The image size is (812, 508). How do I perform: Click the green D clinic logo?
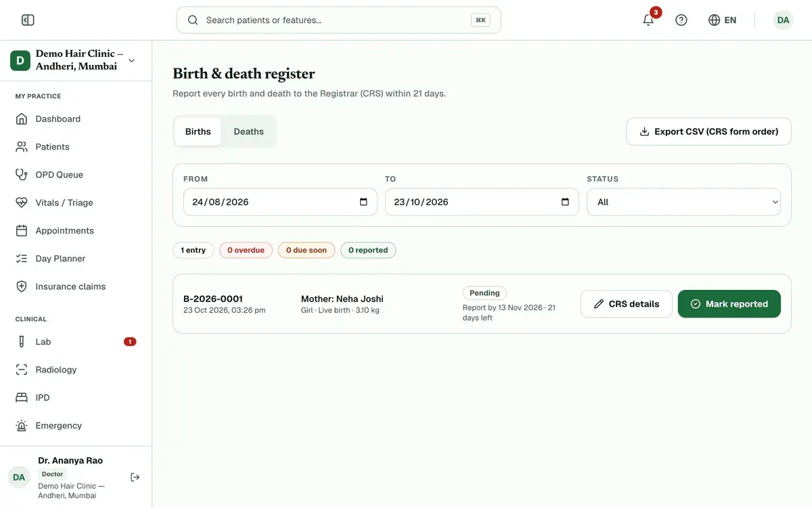coord(20,60)
